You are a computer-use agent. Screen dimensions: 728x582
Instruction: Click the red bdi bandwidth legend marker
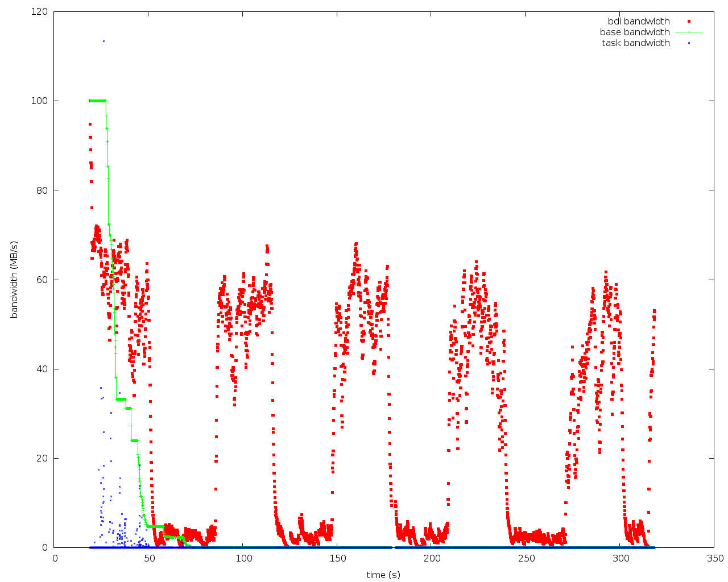click(x=689, y=22)
